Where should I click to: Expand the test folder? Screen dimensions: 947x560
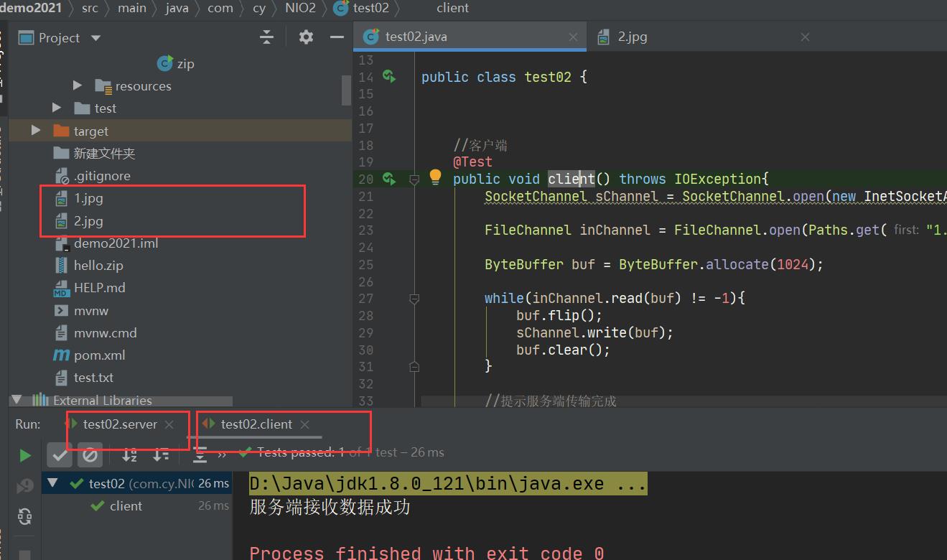click(57, 108)
